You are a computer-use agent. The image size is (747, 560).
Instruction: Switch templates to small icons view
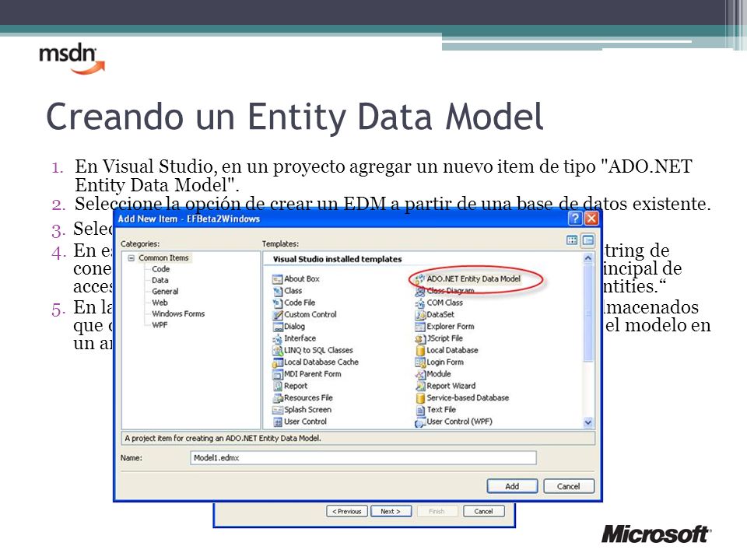[x=588, y=240]
